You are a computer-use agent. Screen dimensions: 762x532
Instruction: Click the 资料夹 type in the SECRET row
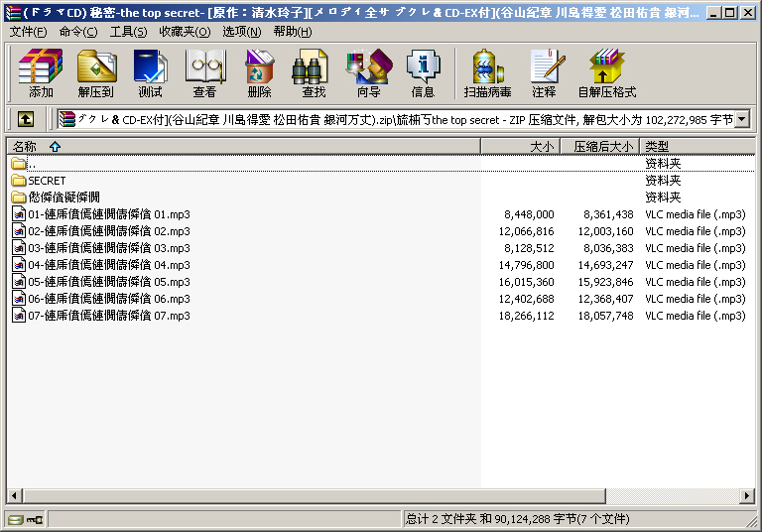[x=663, y=181]
